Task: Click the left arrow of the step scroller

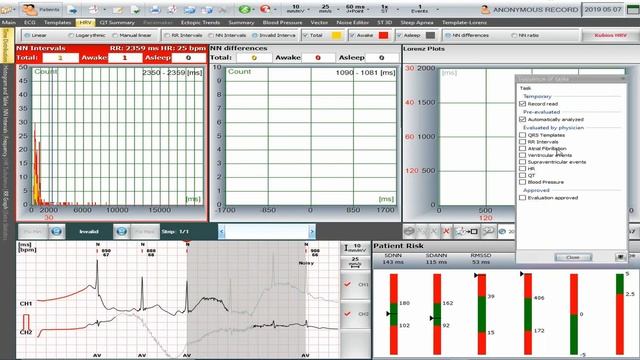Action: point(222,232)
